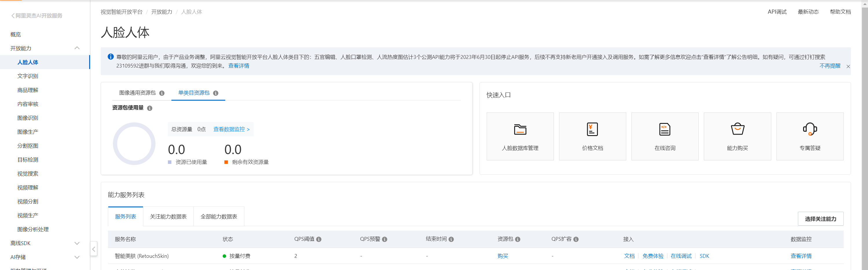This screenshot has width=868, height=270.
Task: Open API调试 in the top bar
Action: (x=777, y=12)
